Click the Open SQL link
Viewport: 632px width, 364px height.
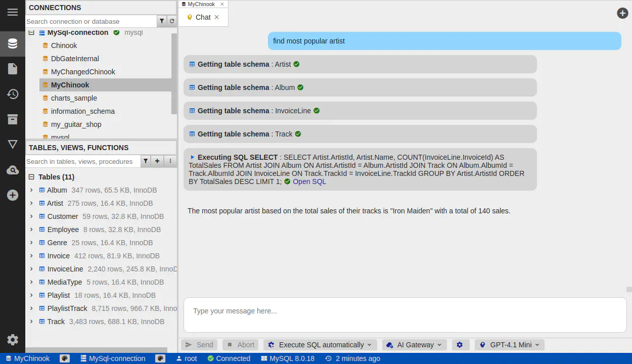[309, 181]
